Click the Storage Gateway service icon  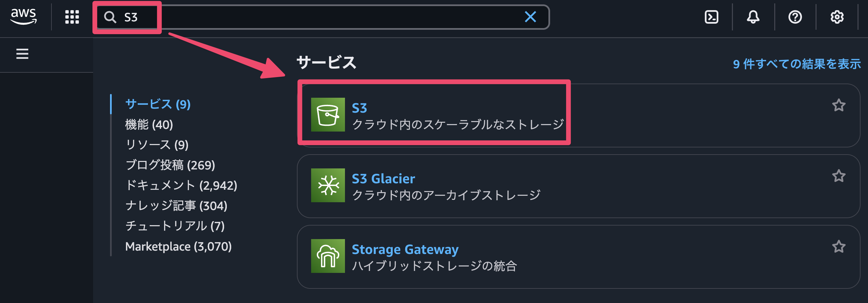point(328,256)
